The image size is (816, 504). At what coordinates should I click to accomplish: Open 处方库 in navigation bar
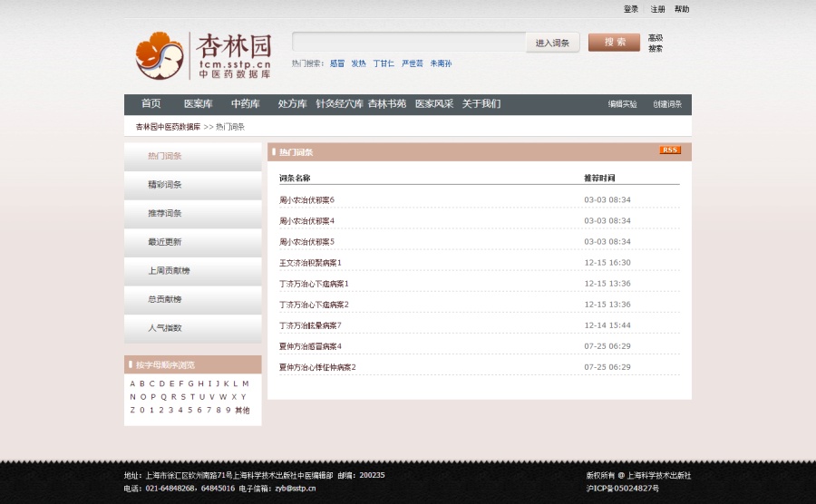click(x=292, y=103)
